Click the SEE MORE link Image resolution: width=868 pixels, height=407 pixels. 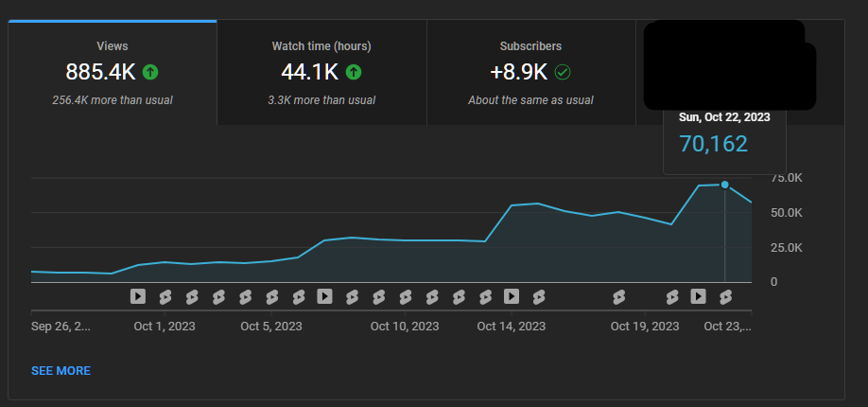(61, 371)
